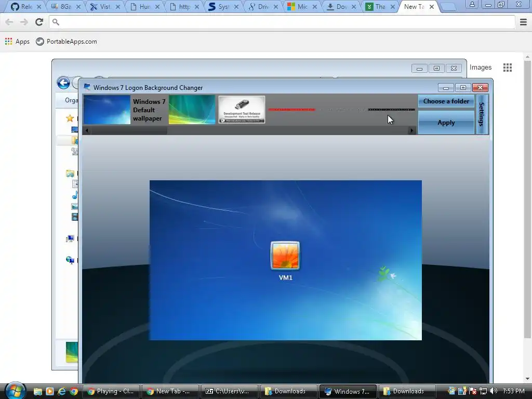The width and height of the screenshot is (532, 399).
Task: Click the thumbnail strip horizontal scroll thumb
Action: coord(129,130)
